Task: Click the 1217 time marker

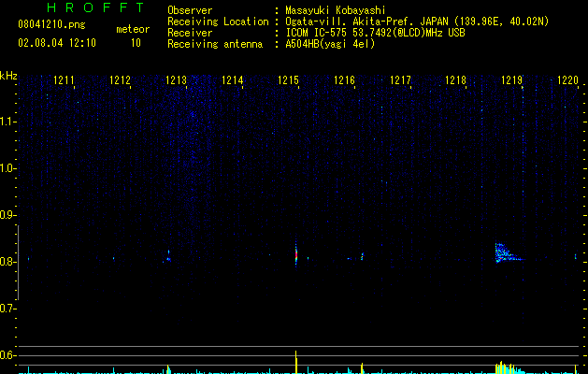Action: click(x=400, y=80)
